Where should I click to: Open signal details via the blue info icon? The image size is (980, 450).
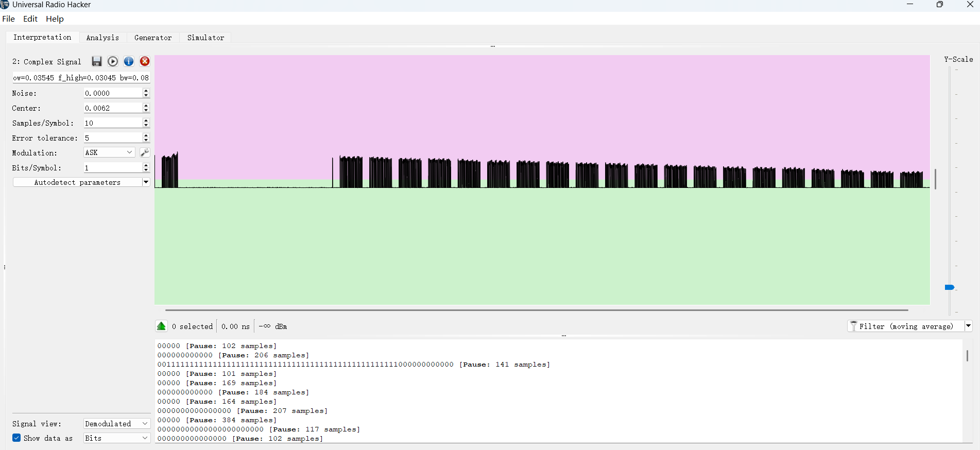coord(129,62)
